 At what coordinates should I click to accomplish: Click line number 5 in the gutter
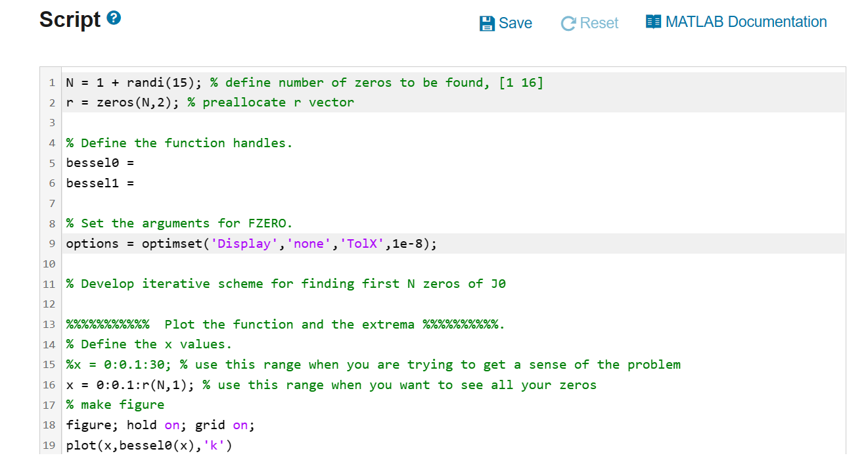pos(51,163)
